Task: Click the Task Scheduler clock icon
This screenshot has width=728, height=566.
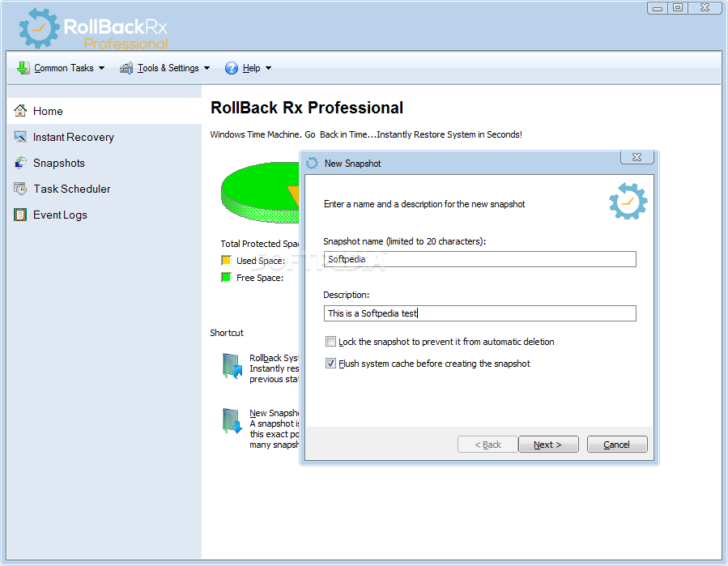Action: tap(20, 189)
